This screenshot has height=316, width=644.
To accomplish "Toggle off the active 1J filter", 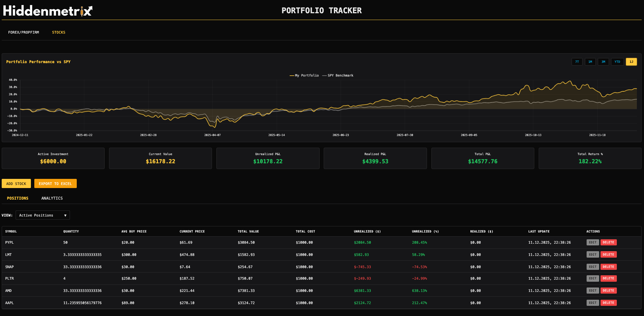I will click(x=631, y=62).
